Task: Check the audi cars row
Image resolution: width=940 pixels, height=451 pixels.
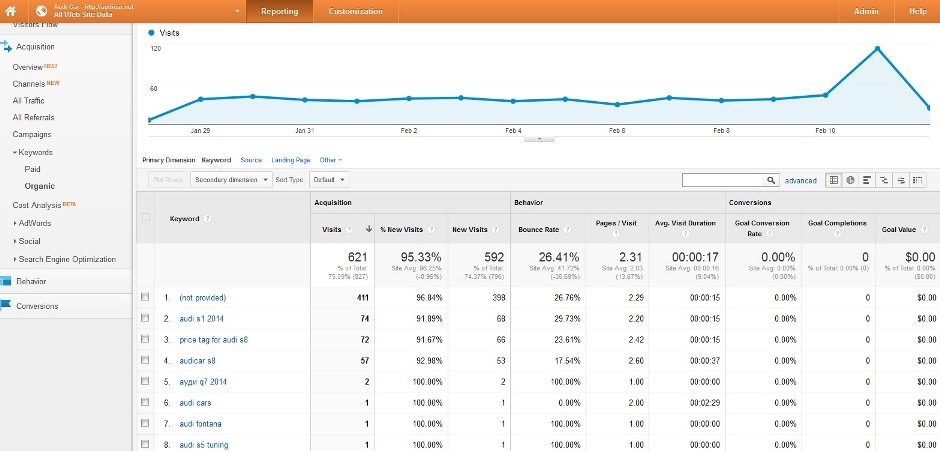Action: pyautogui.click(x=145, y=402)
